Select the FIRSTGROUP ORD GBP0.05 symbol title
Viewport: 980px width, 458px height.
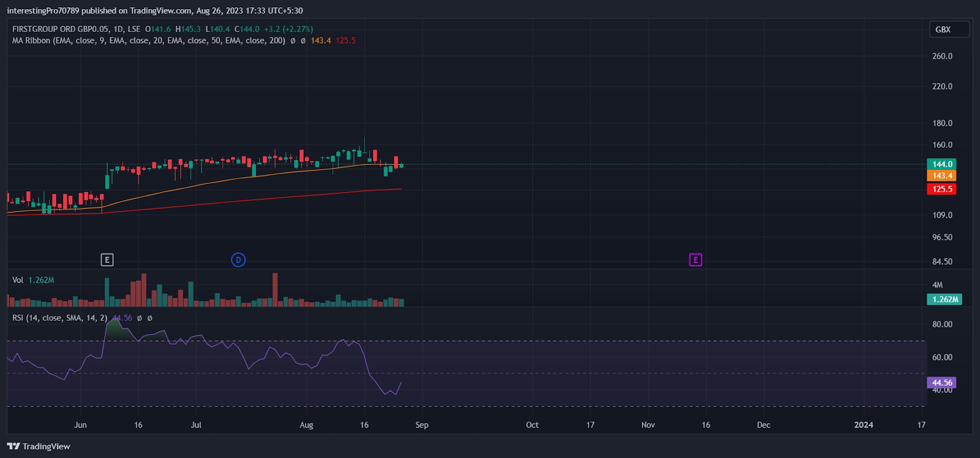[60, 29]
